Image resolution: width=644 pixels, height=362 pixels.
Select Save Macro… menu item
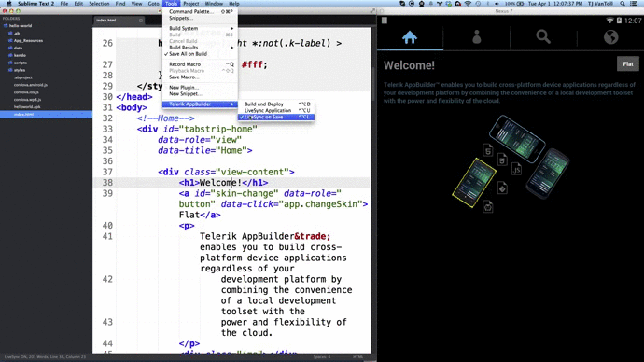(x=200, y=77)
